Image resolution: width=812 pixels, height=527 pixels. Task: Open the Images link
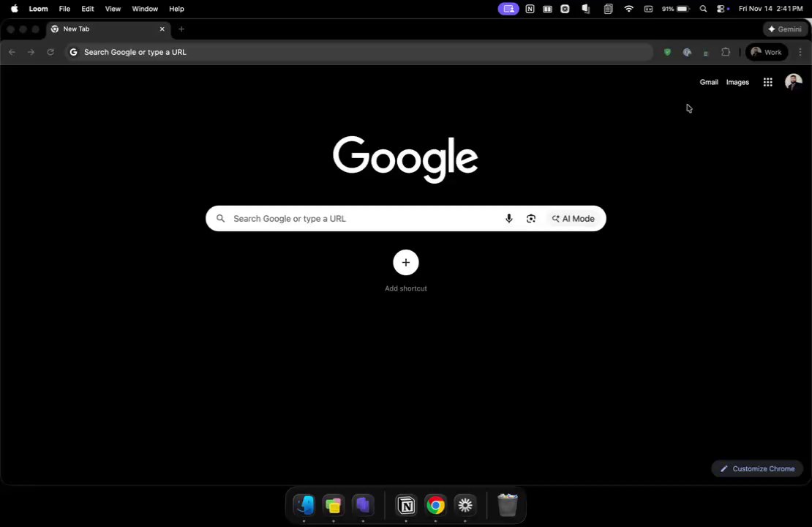737,82
